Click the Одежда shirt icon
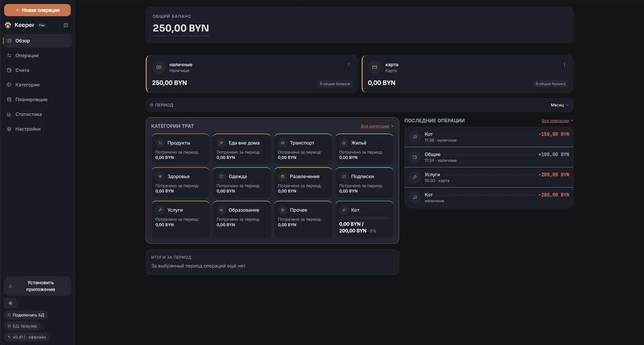 click(221, 177)
